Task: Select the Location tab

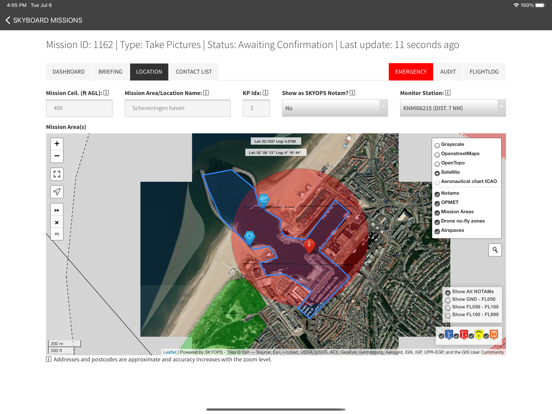Action: 149,72
